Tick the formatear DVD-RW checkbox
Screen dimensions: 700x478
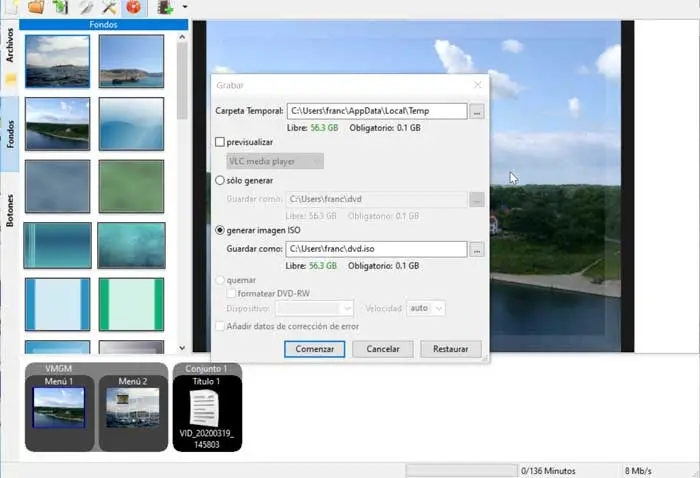231,293
